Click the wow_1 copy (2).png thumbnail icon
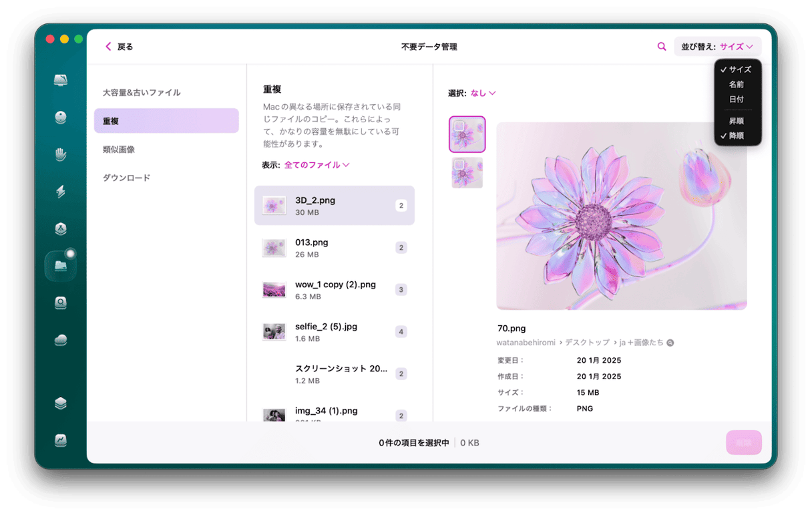The width and height of the screenshot is (812, 515). coord(274,290)
